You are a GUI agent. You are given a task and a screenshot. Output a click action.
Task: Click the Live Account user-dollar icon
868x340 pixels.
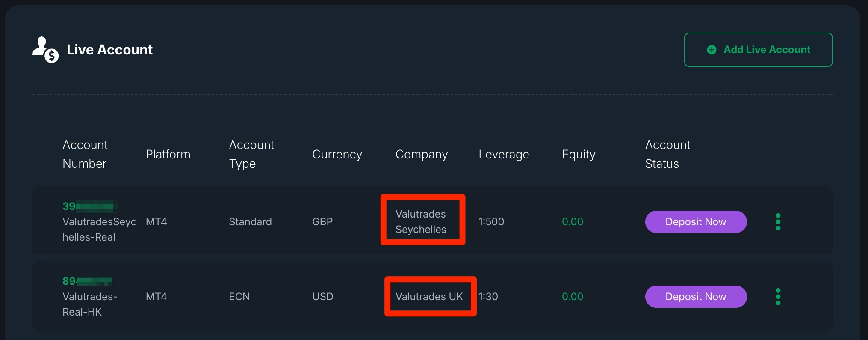pos(45,50)
